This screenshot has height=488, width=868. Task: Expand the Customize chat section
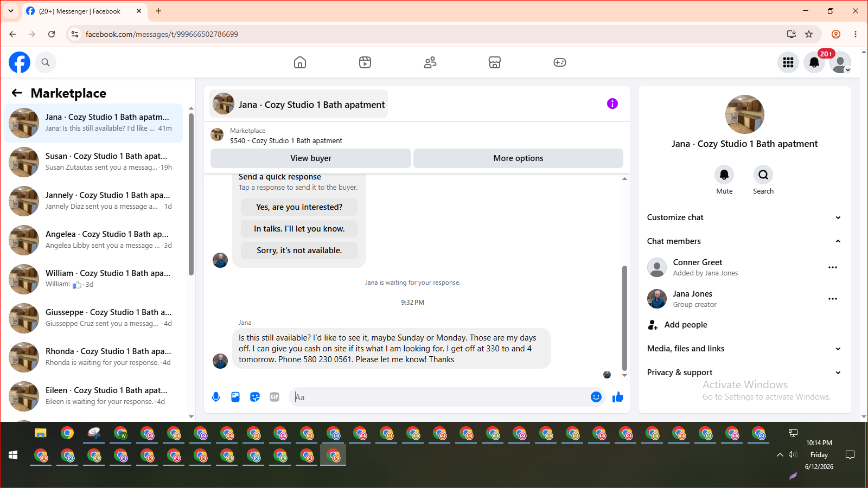click(745, 217)
